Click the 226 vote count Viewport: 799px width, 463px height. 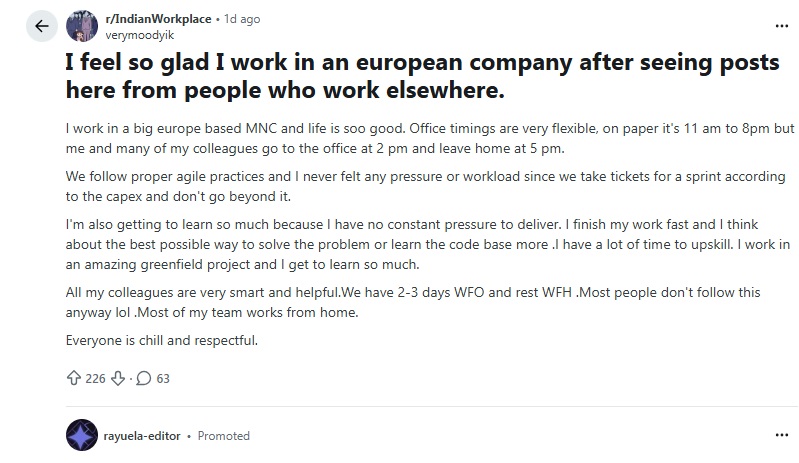pos(95,378)
